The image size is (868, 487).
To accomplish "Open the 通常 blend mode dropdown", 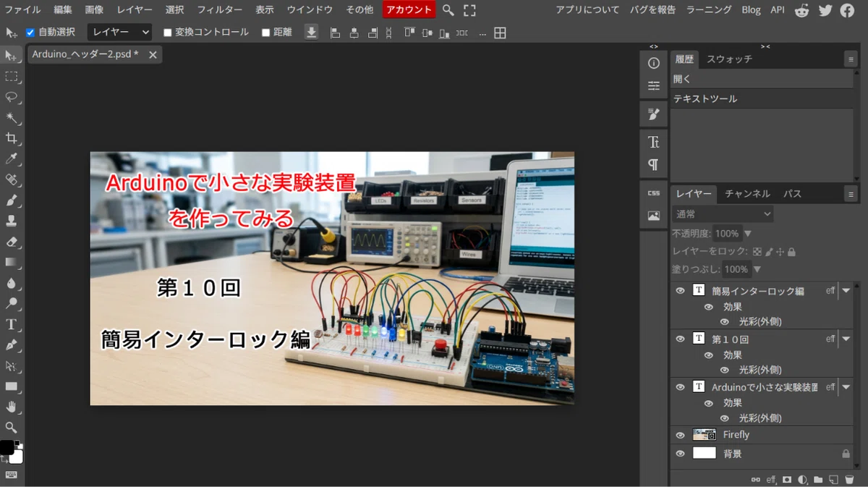I will [723, 214].
